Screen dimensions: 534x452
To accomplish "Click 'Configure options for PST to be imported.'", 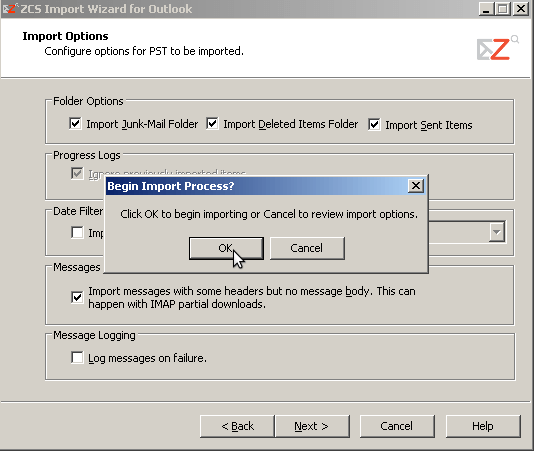I will [x=144, y=51].
